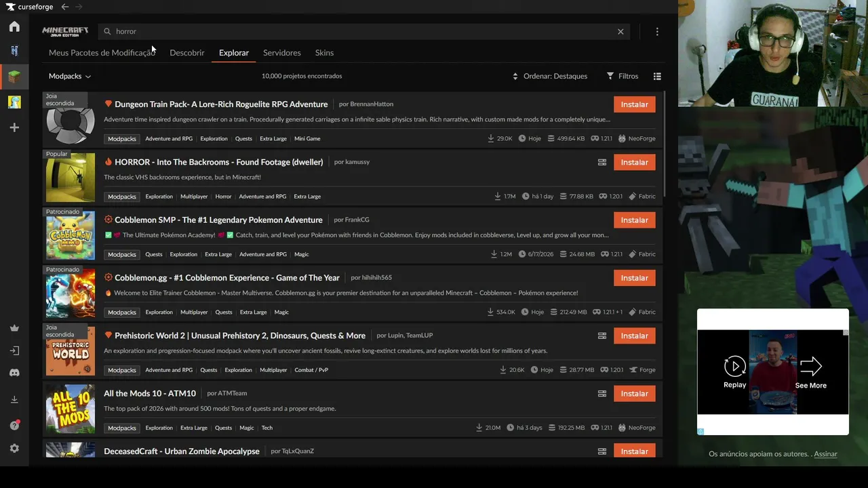Open the downloads icon in sidebar
This screenshot has height=488, width=868.
[14, 400]
